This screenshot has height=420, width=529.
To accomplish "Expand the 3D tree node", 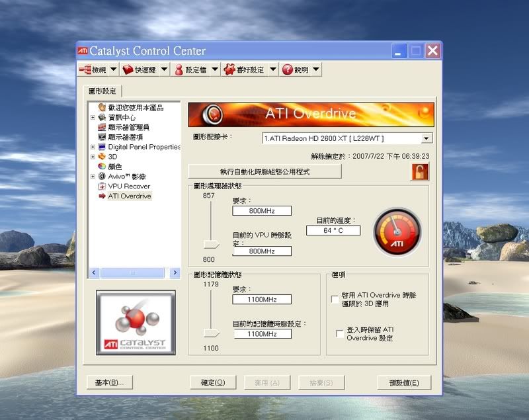I will [93, 157].
